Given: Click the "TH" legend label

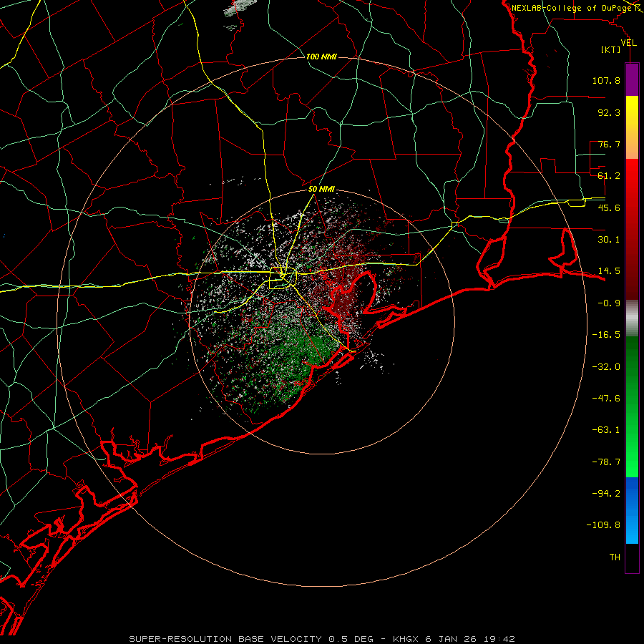Looking at the screenshot, I should (x=615, y=557).
